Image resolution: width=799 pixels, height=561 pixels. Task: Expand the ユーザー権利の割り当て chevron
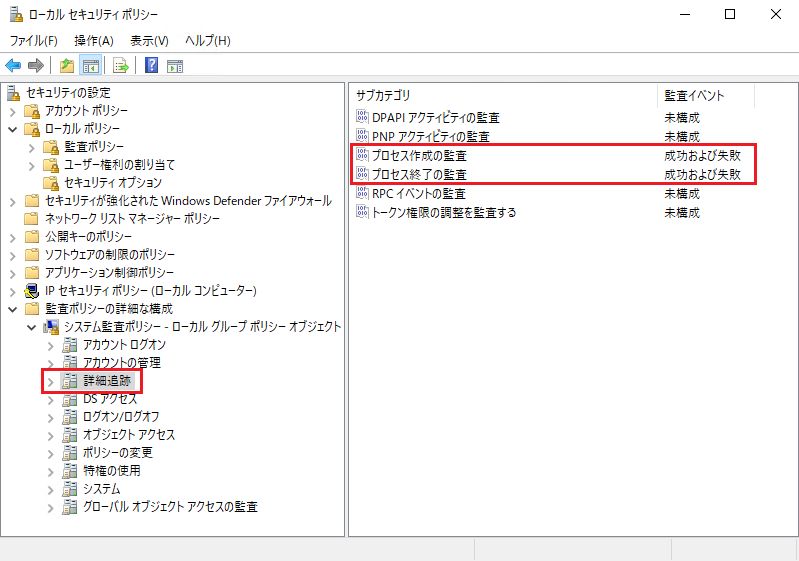[32, 165]
